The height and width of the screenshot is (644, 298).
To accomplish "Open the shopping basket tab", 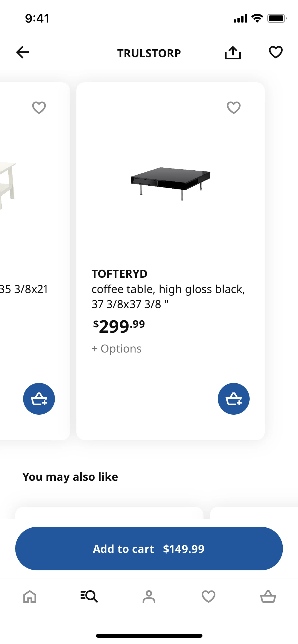I will (x=268, y=596).
